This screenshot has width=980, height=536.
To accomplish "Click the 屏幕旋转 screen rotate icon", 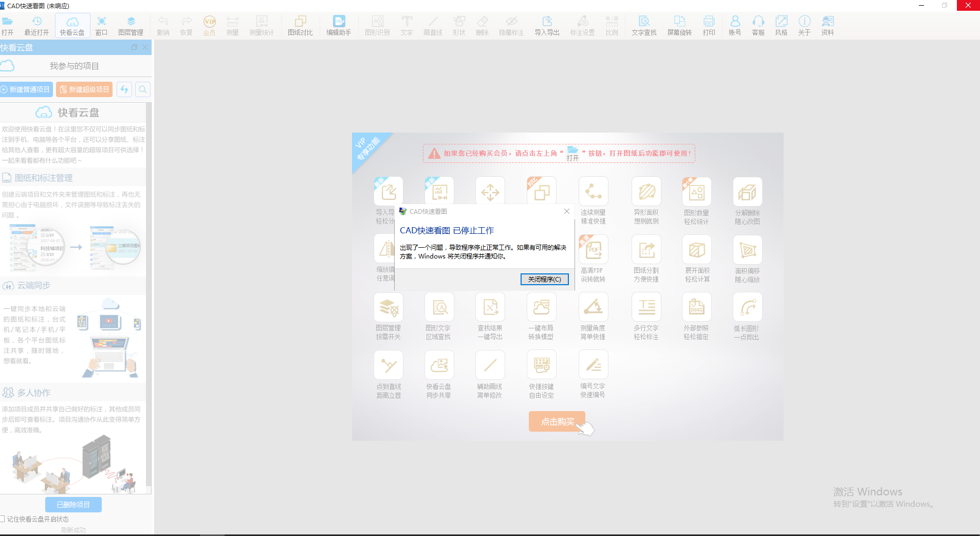I will (x=679, y=25).
